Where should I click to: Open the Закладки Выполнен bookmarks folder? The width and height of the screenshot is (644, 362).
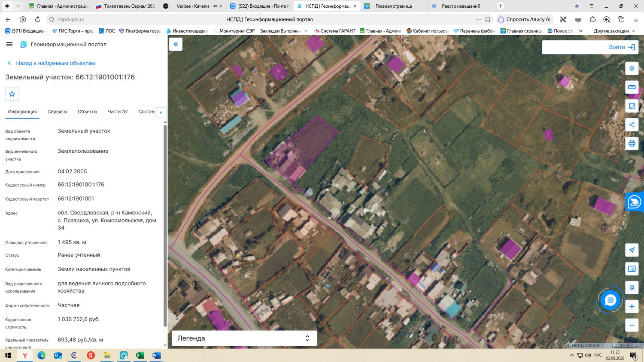[x=283, y=31]
